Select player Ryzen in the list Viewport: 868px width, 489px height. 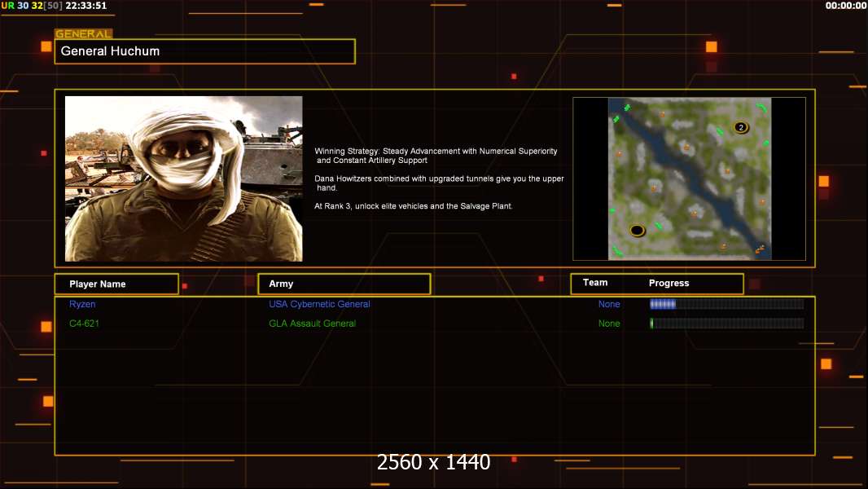coord(82,304)
